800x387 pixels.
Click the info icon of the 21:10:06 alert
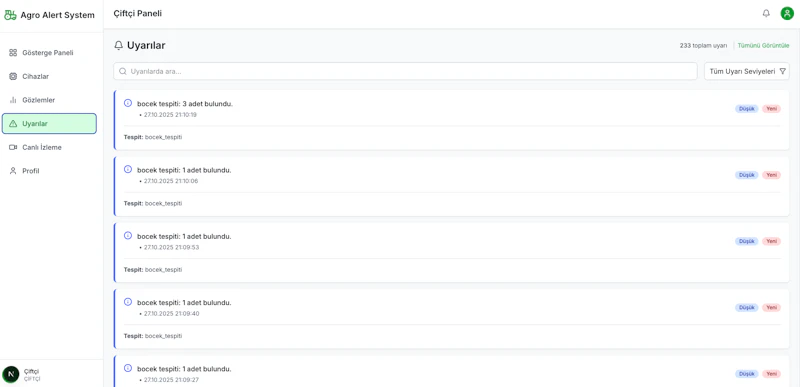[128, 169]
